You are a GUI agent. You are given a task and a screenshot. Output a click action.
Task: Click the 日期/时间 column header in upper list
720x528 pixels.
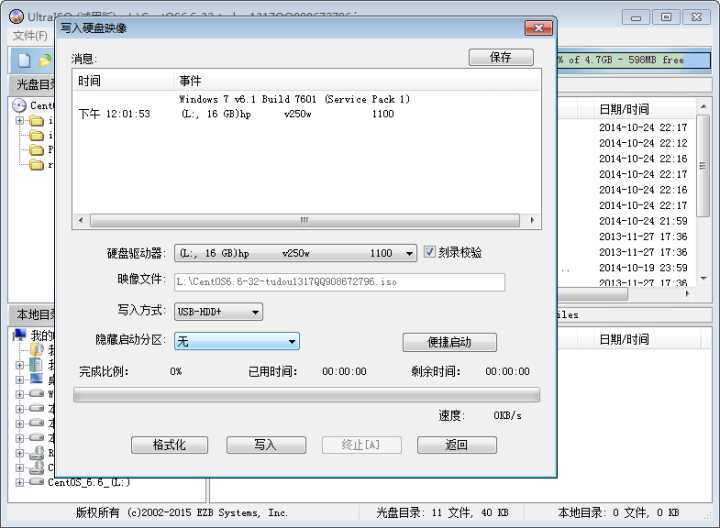624,109
